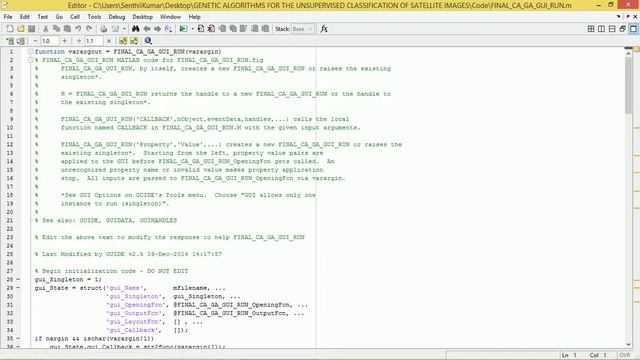Open the File menu
The width and height of the screenshot is (640, 360).
pyautogui.click(x=8, y=17)
